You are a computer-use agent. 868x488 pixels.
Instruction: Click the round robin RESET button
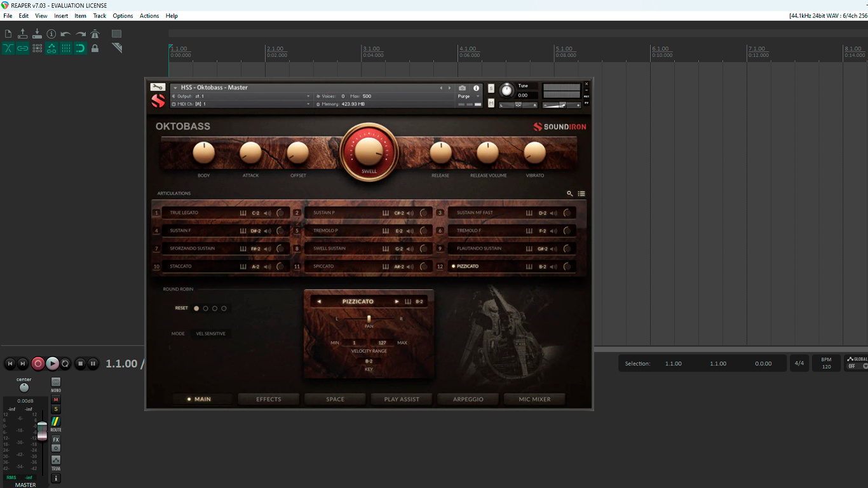point(182,308)
